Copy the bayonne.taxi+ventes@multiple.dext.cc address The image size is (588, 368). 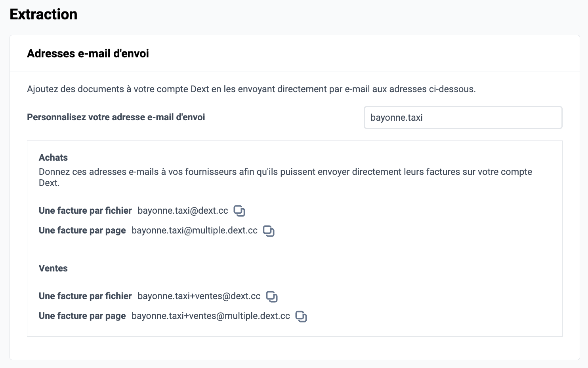point(301,316)
